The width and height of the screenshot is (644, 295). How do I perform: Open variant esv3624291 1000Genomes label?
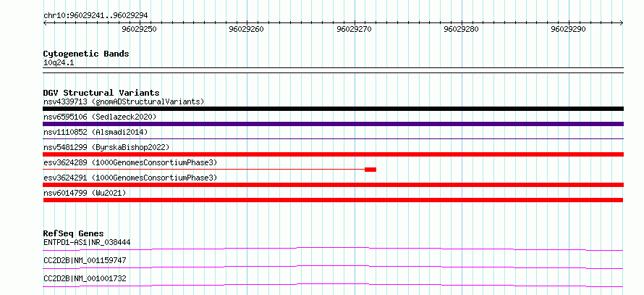click(x=130, y=178)
